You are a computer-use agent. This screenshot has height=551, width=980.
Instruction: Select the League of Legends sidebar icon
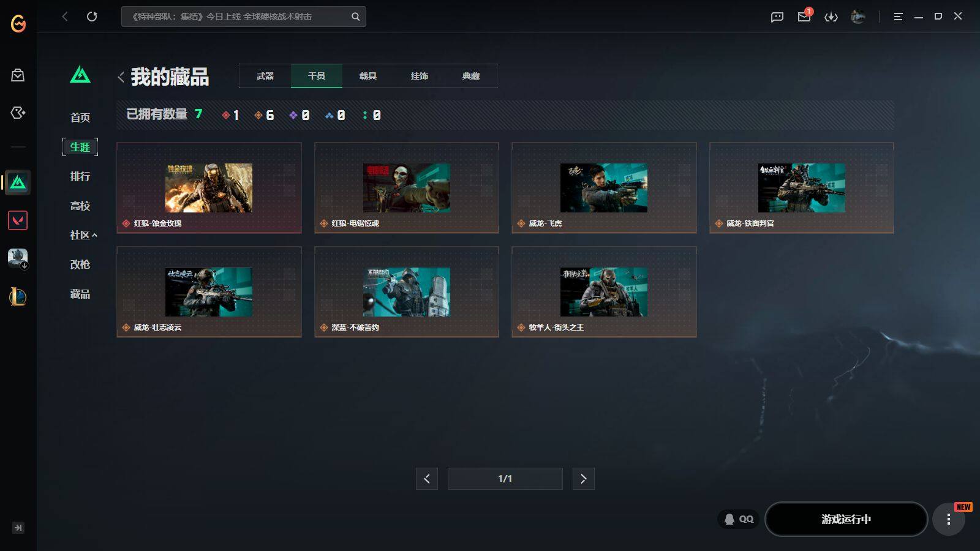(18, 297)
